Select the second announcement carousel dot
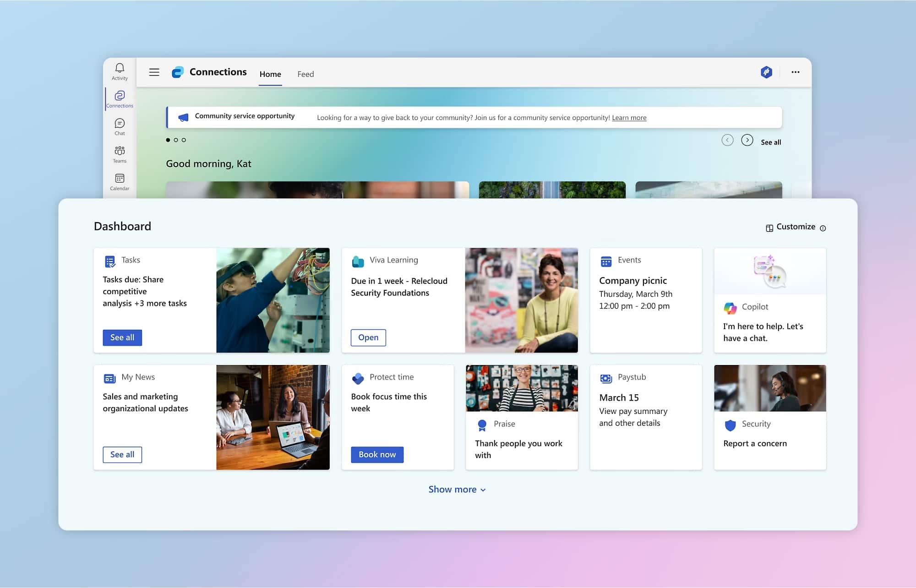 coord(176,140)
